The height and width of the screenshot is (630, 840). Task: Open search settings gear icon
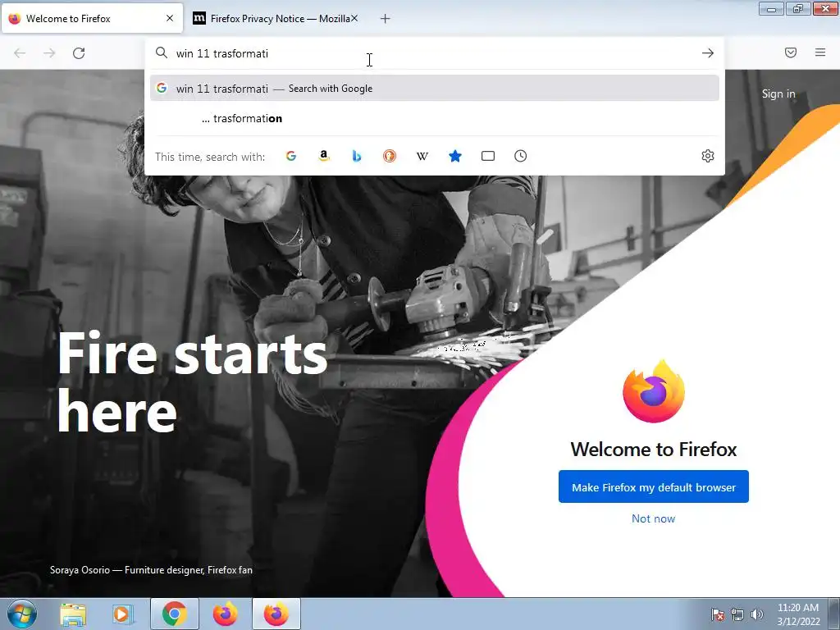pyautogui.click(x=708, y=156)
